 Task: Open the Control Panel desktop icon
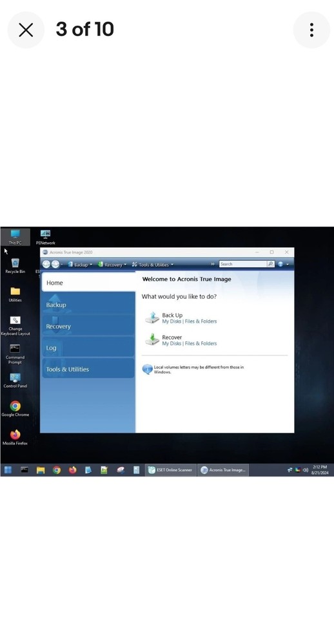point(15,381)
